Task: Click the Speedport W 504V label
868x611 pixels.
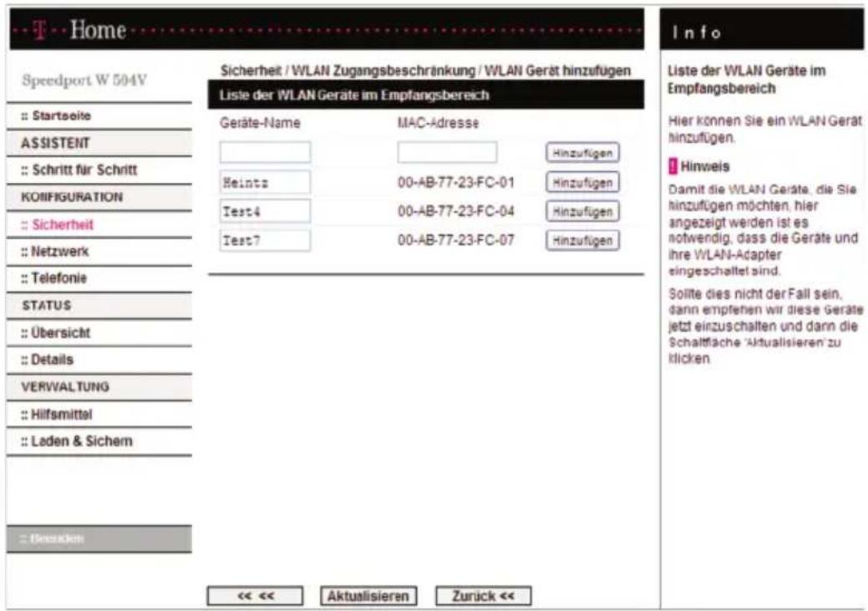Action: [84, 80]
